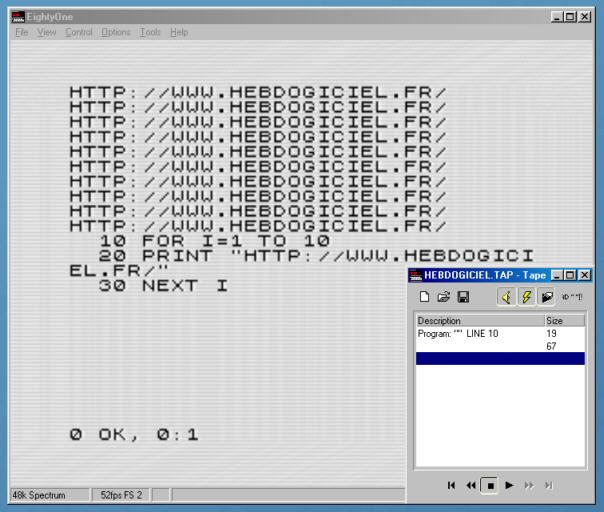
Task: Click the '52fps FS 2' status entry
Action: pos(121,495)
